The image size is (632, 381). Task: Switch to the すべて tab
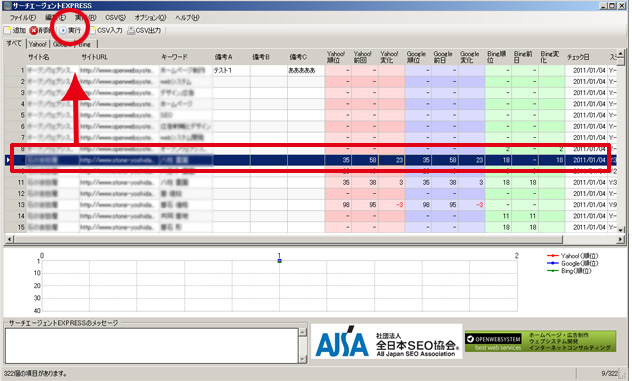pyautogui.click(x=14, y=44)
